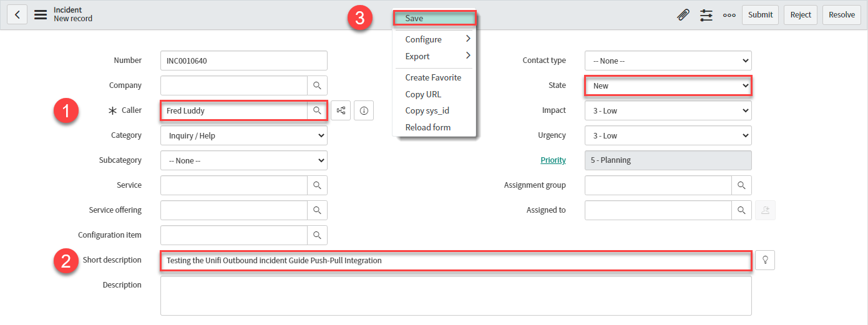Open the Category dropdown
The width and height of the screenshot is (868, 325).
point(243,135)
